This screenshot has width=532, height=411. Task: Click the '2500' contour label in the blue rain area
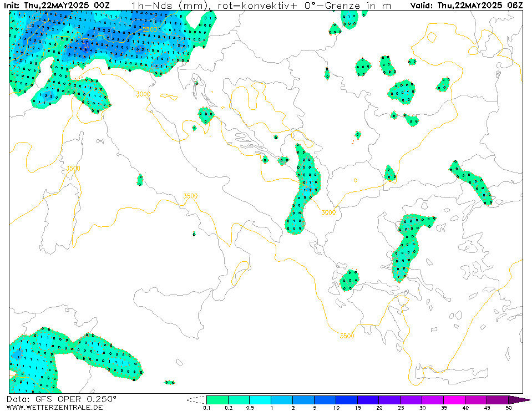tap(150, 29)
